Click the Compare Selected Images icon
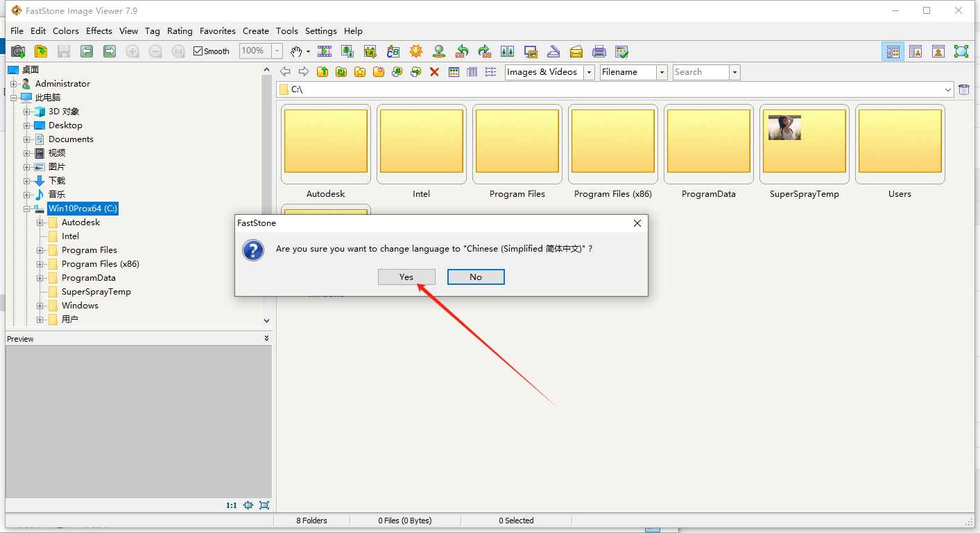The height and width of the screenshot is (533, 980). [x=508, y=51]
